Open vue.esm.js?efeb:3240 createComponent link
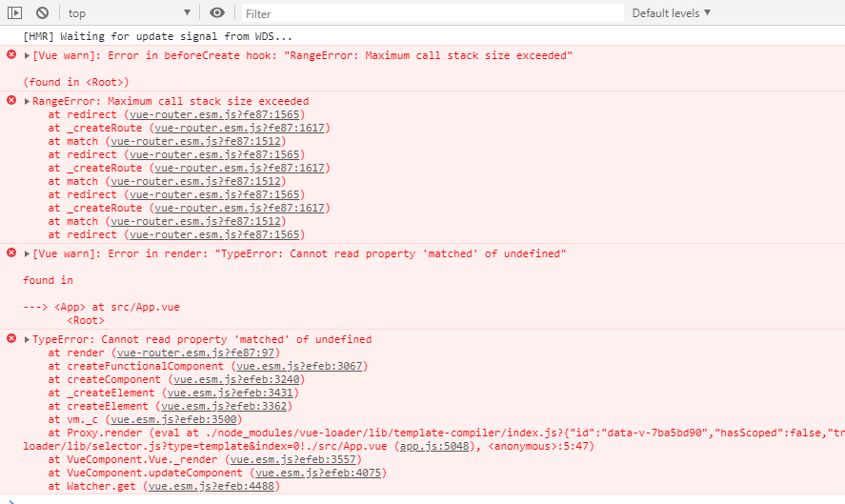Screen dimensions: 845x504 pos(236,379)
